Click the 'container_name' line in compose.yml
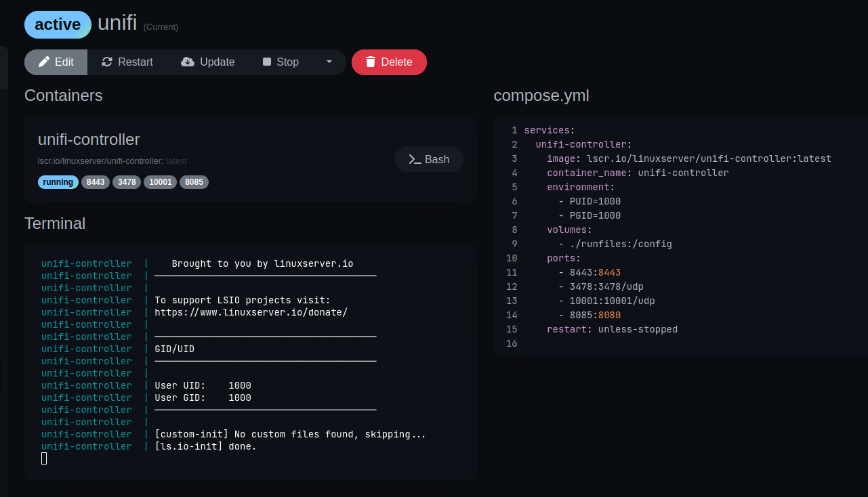The height and width of the screenshot is (497, 868). 638,173
